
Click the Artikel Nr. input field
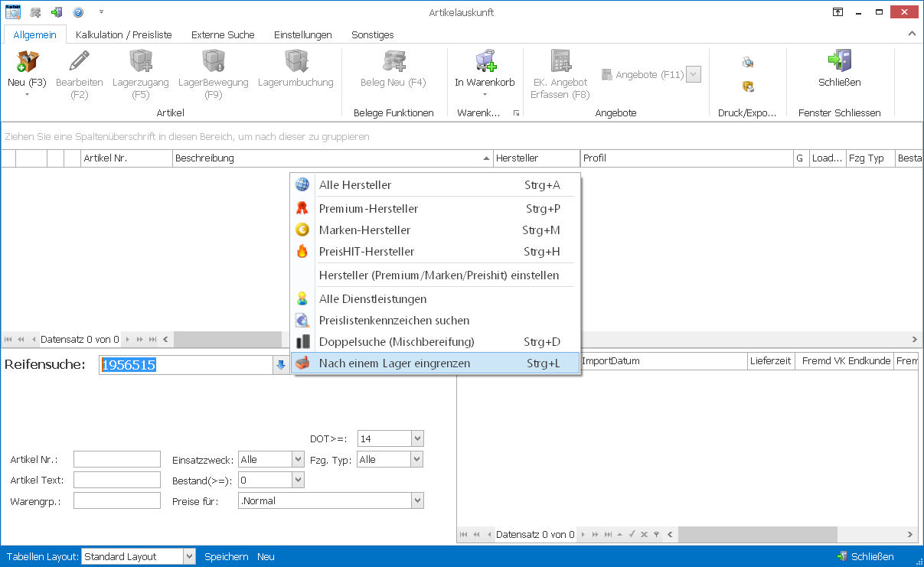(x=117, y=459)
